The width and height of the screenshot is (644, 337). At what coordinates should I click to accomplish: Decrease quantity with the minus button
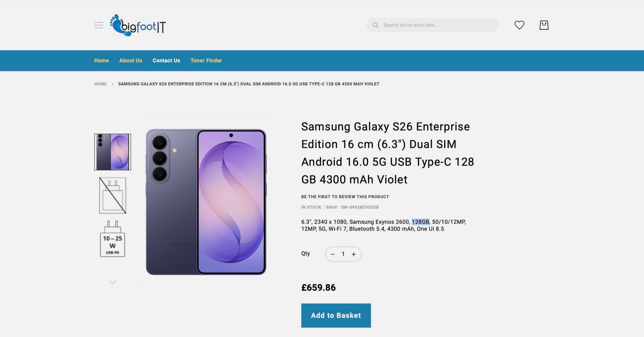click(333, 254)
